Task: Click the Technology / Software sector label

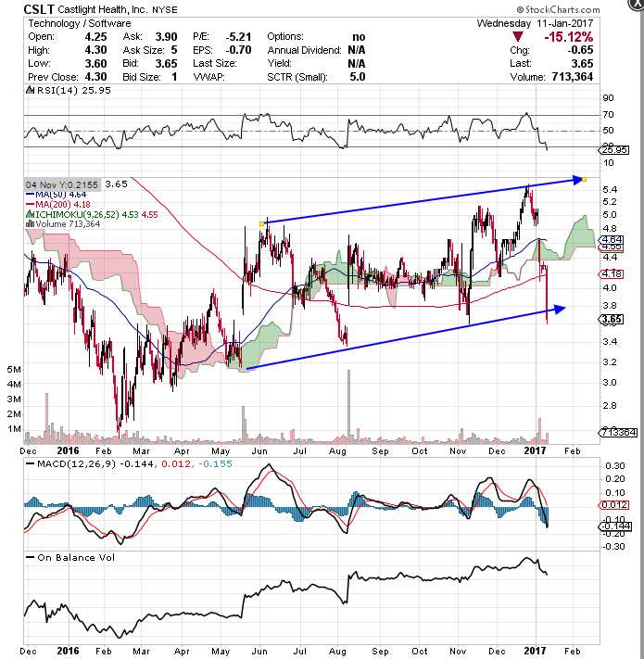Action: pos(80,23)
